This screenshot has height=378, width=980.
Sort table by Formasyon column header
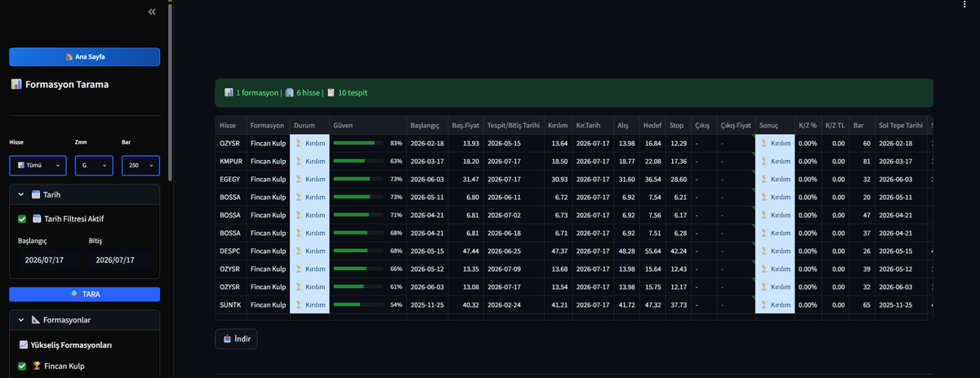tap(268, 126)
